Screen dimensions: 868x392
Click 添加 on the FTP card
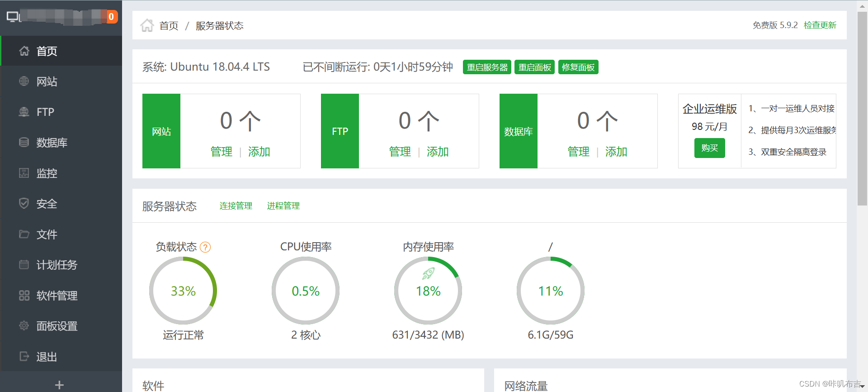[x=438, y=152]
